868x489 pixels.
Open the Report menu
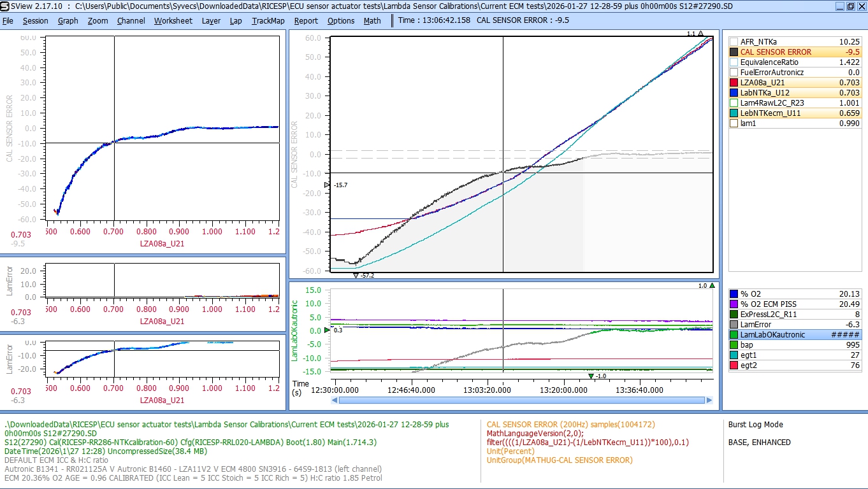click(x=306, y=20)
